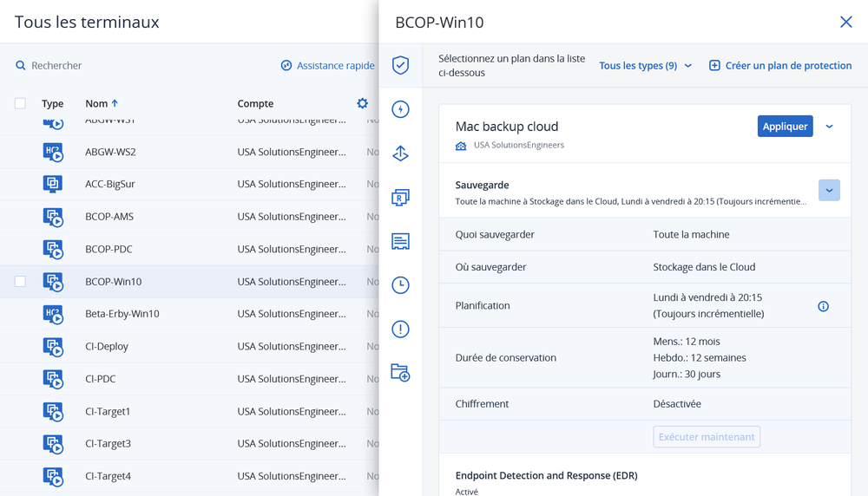Select the BCOP-PDC device name
The height and width of the screenshot is (496, 868).
pyautogui.click(x=109, y=250)
